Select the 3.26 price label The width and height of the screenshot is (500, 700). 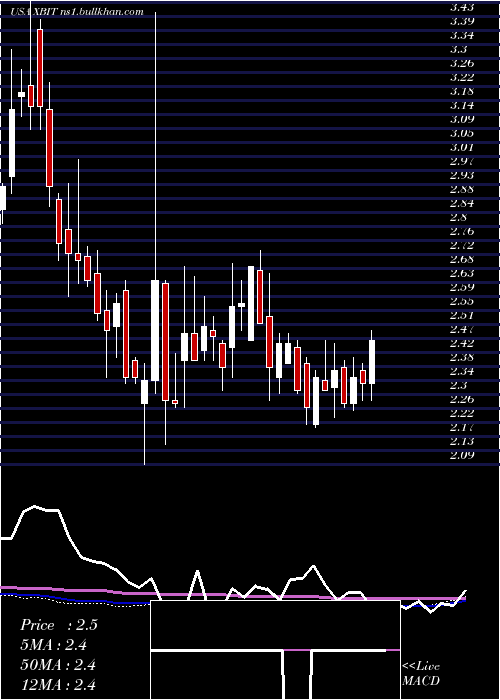tap(462, 63)
